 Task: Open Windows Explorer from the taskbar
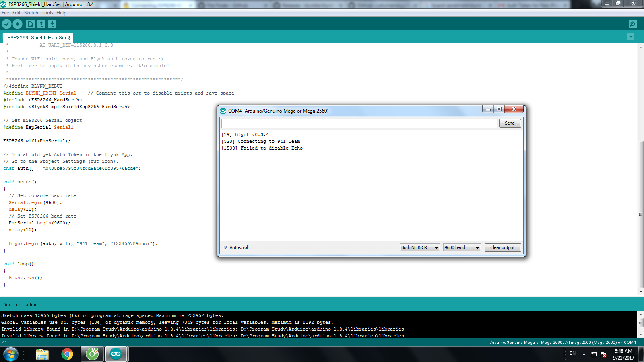(42, 354)
